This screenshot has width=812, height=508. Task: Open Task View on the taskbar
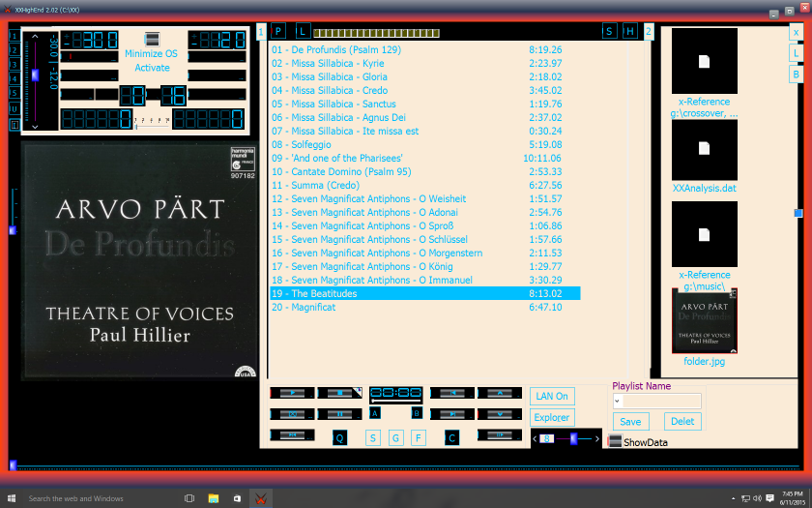[189, 498]
